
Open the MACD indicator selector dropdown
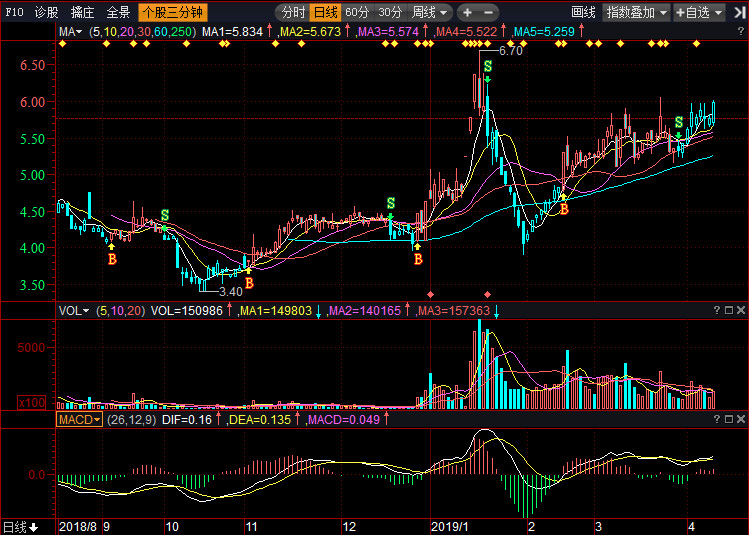pos(78,421)
